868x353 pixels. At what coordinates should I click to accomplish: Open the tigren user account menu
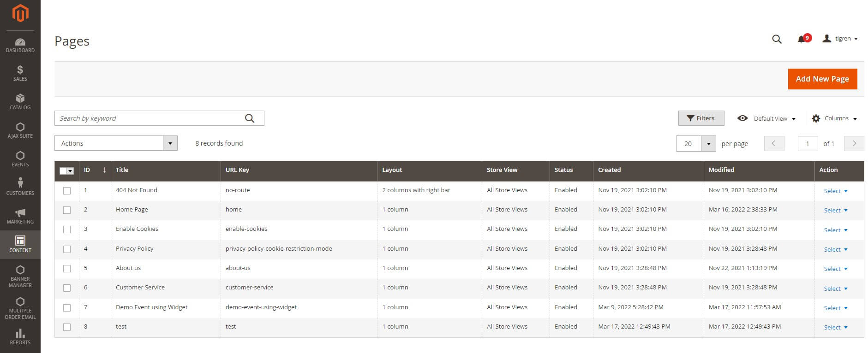tap(840, 39)
